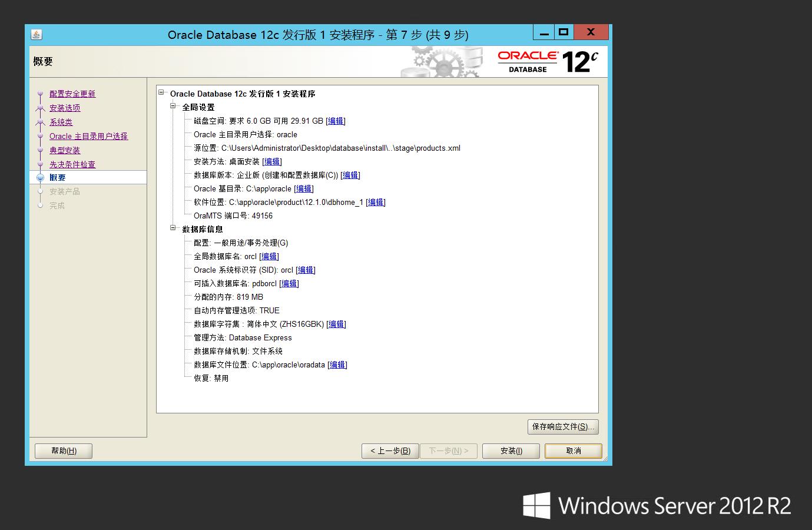Jump to the 典型安装 step
This screenshot has height=530, width=812.
coord(65,150)
